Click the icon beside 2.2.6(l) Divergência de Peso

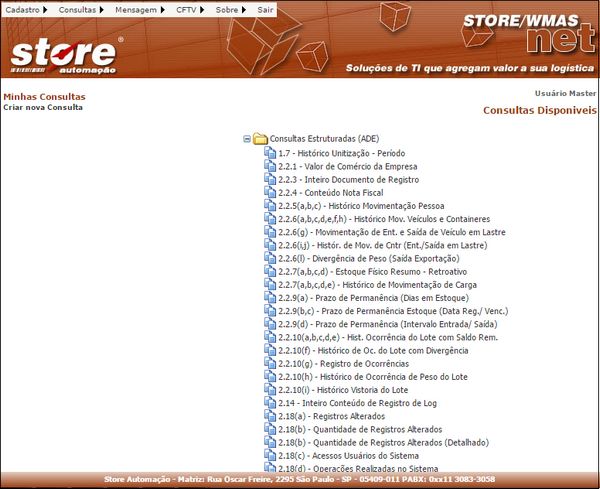pos(269,258)
